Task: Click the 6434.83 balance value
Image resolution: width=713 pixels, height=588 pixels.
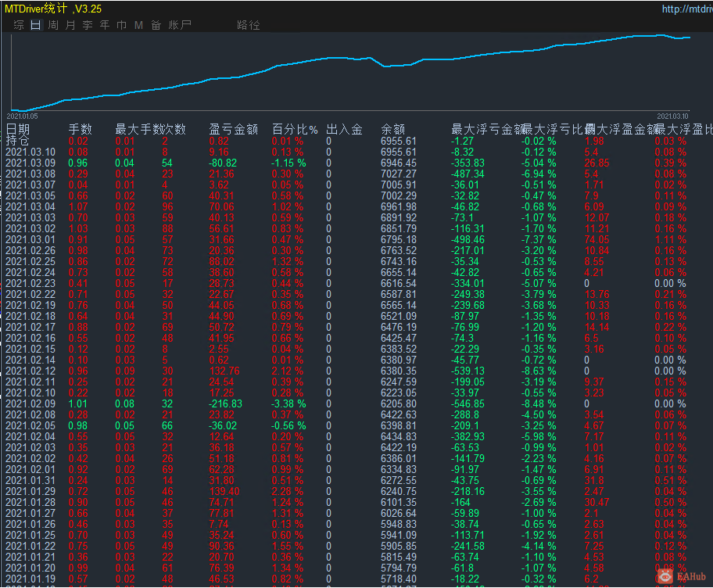Action: pyautogui.click(x=399, y=436)
